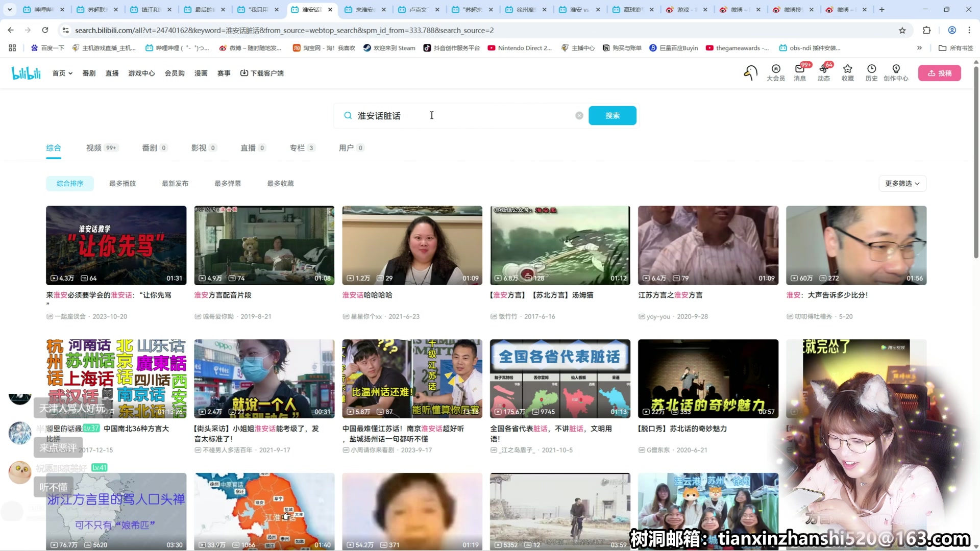The height and width of the screenshot is (551, 980).
Task: Open 游戏中心 in top navigation
Action: 141,73
